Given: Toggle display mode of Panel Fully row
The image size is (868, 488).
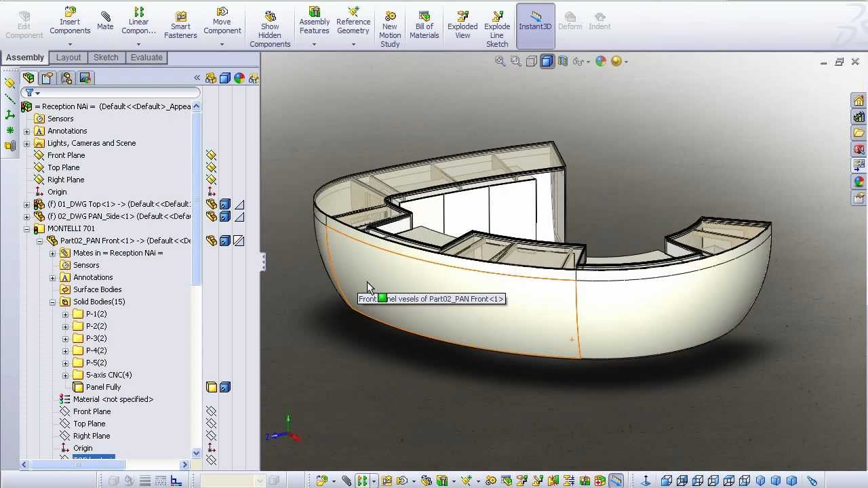Looking at the screenshot, I should [225, 387].
